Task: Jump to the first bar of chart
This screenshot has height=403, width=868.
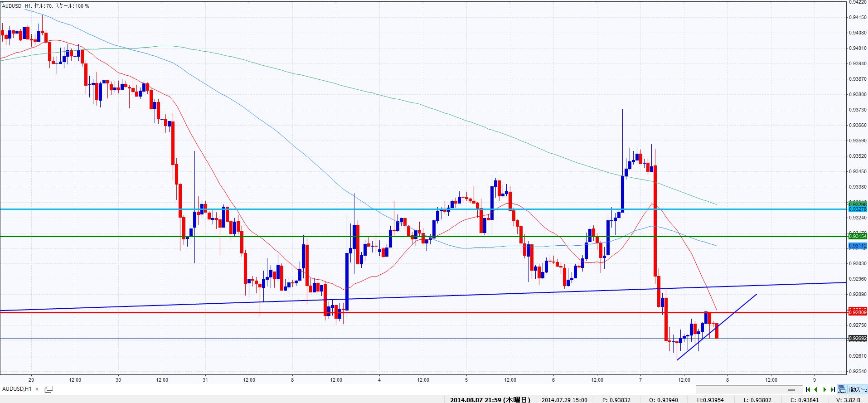Action: tap(808, 389)
